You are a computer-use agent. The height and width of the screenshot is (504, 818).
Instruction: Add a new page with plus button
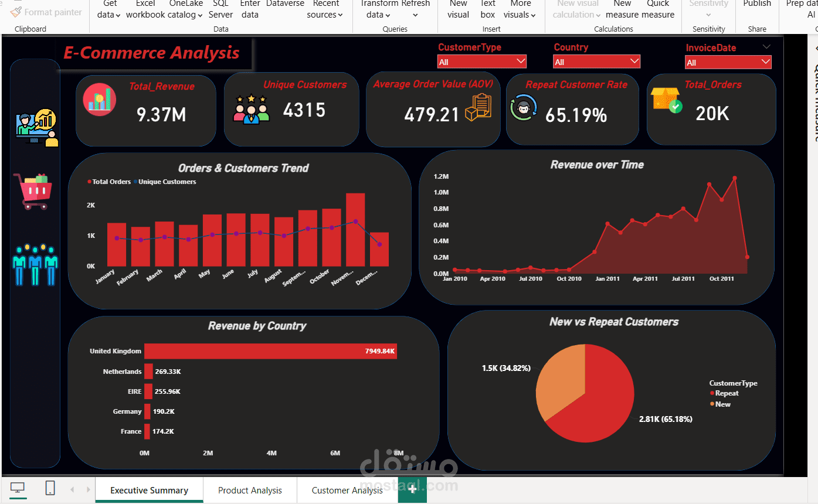click(x=412, y=490)
